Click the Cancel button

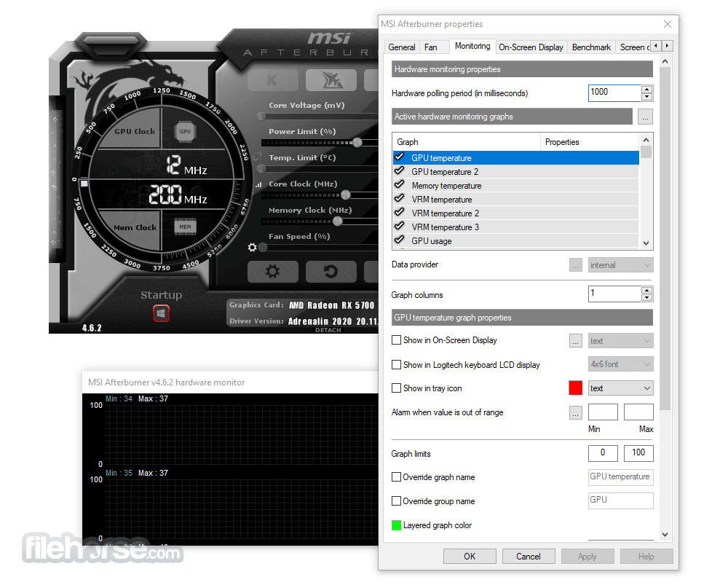point(529,556)
